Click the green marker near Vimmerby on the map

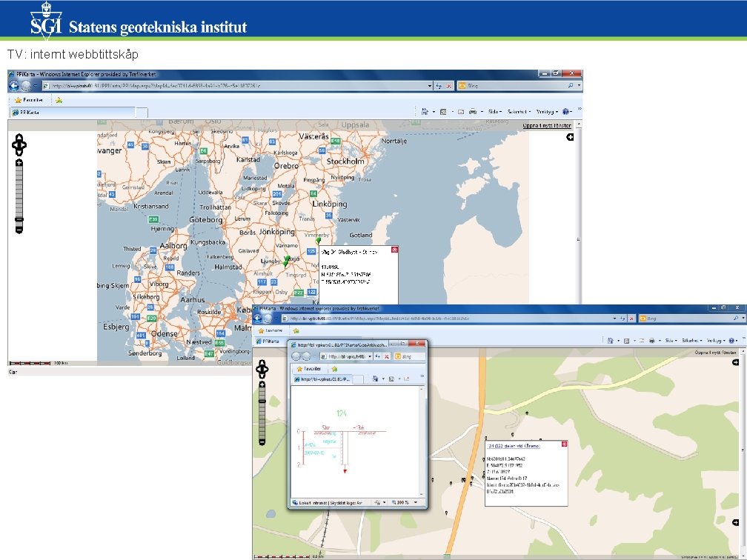[319, 241]
